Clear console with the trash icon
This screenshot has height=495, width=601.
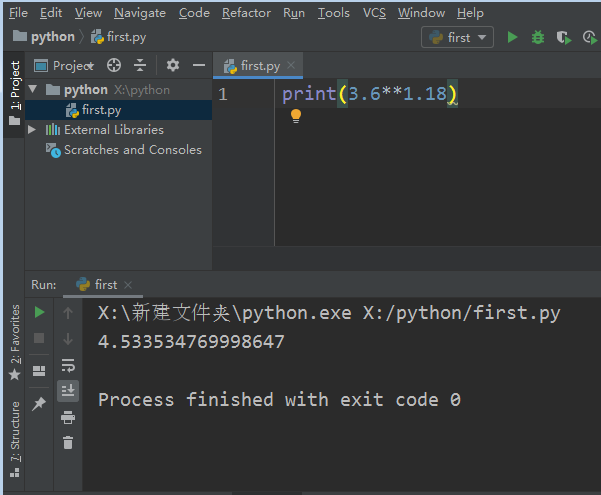pos(67,442)
